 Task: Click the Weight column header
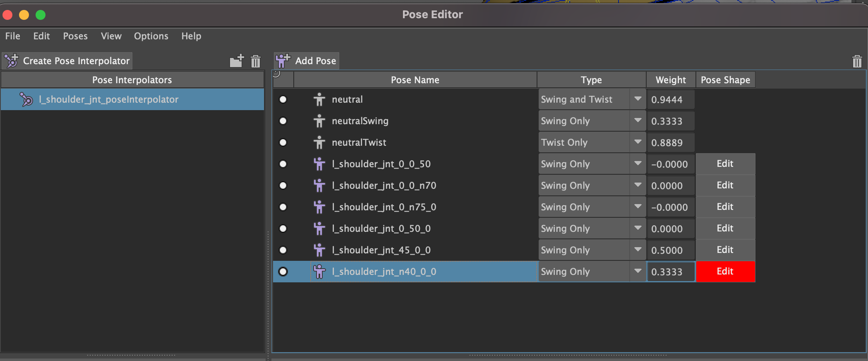click(671, 80)
